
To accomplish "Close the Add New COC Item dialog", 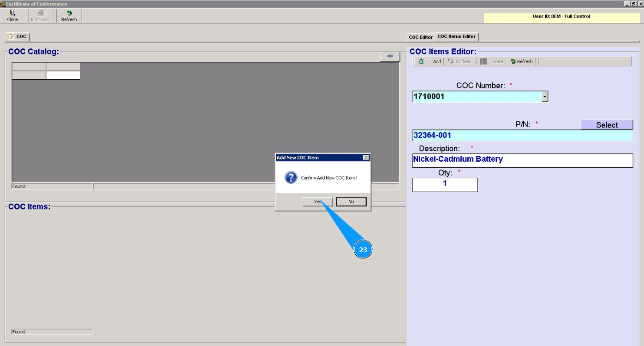I will pos(366,158).
